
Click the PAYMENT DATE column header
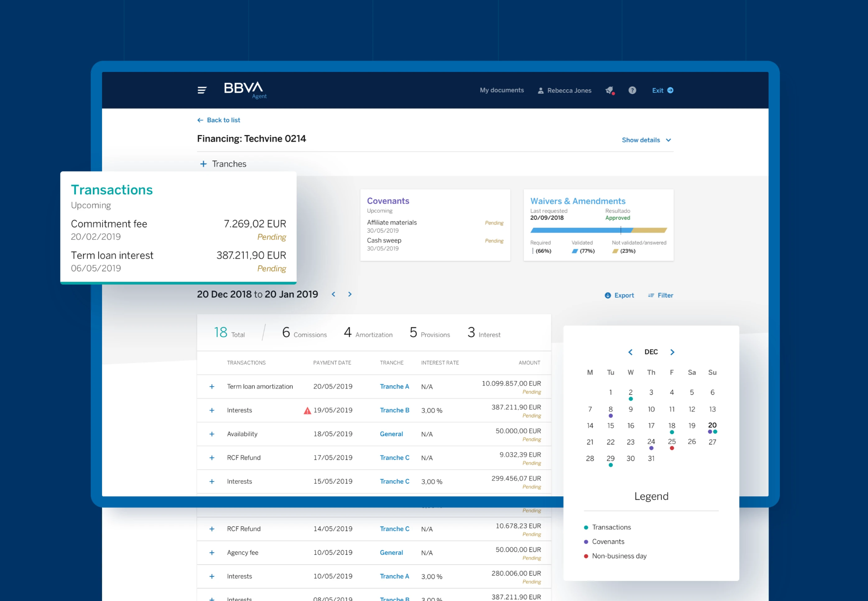(332, 363)
